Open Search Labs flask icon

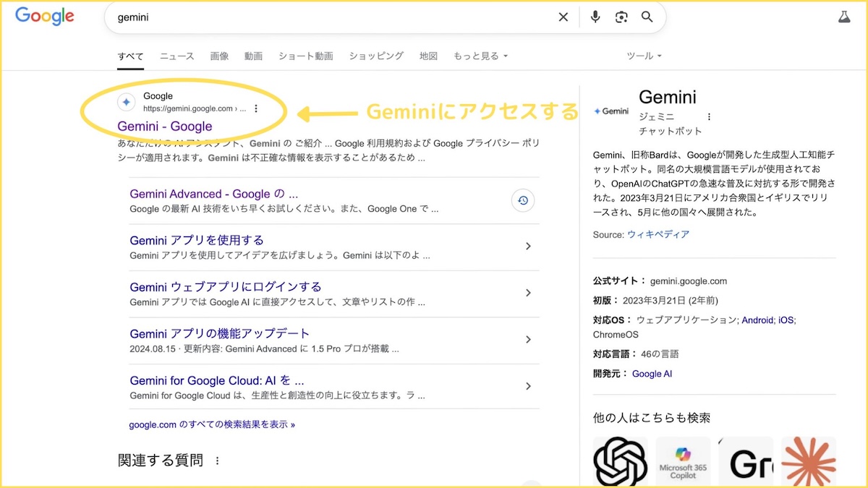(x=844, y=17)
